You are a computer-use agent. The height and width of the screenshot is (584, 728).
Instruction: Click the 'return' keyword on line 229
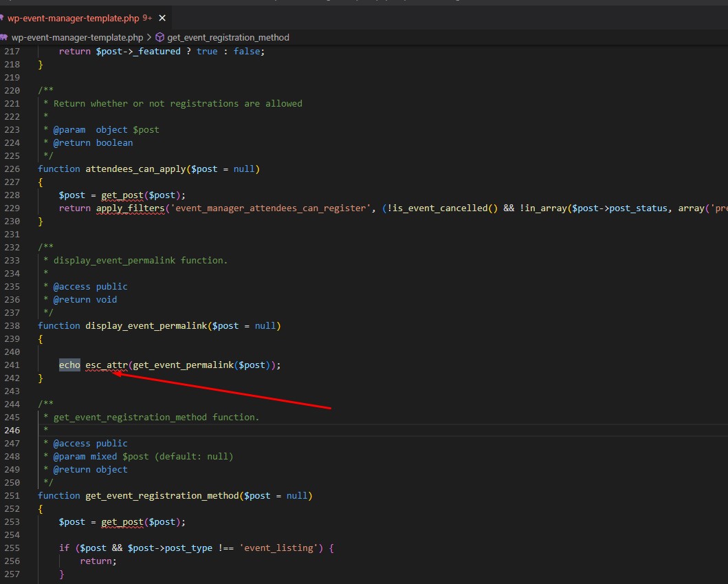[x=75, y=208]
